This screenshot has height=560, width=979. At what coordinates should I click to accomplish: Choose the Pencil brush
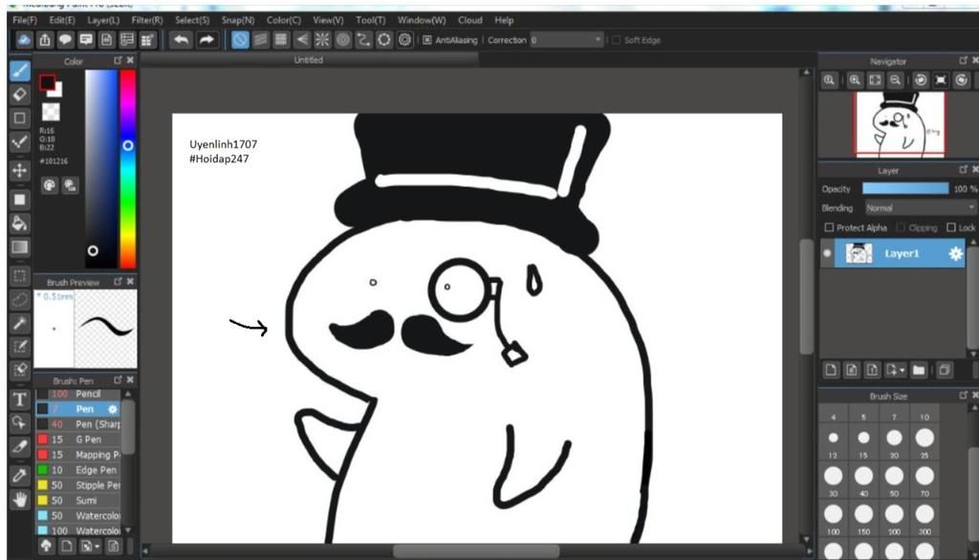coord(78,394)
